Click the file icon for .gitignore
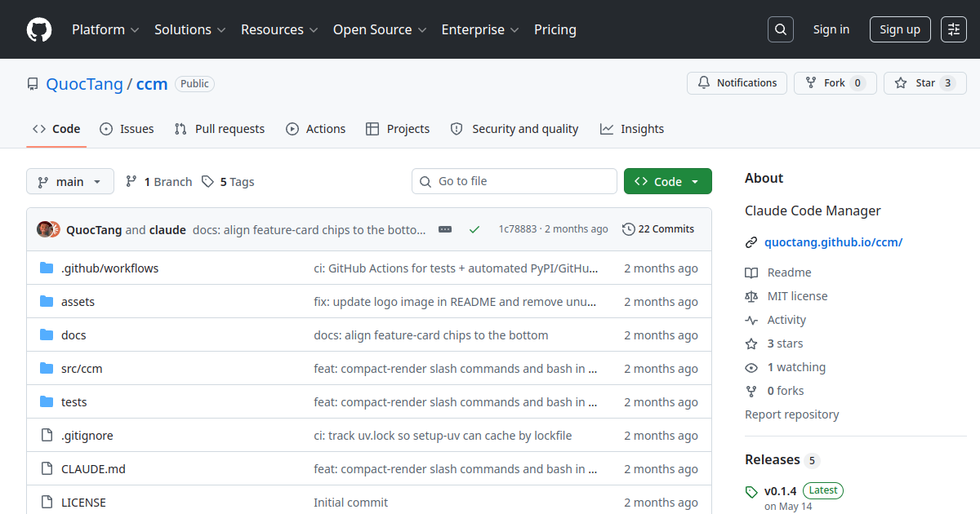This screenshot has width=980, height=514. click(47, 436)
